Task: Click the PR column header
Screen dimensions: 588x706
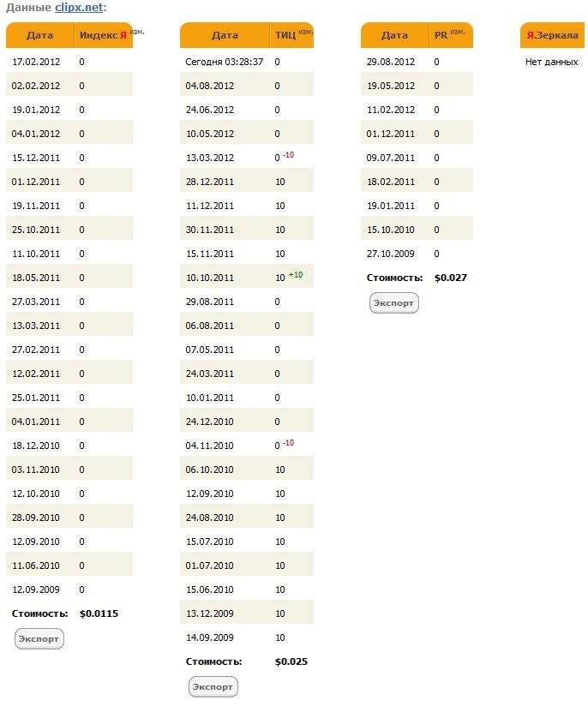Action: point(441,35)
